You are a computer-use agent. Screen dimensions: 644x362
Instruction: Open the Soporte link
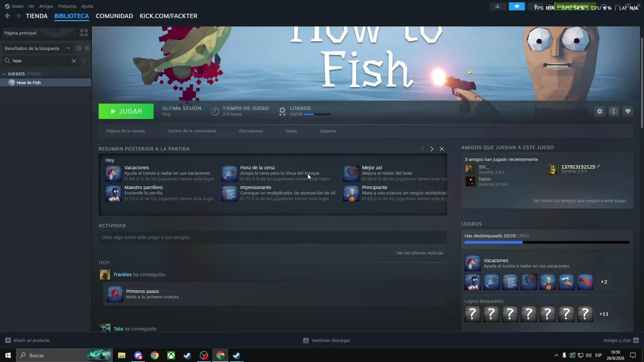[328, 131]
